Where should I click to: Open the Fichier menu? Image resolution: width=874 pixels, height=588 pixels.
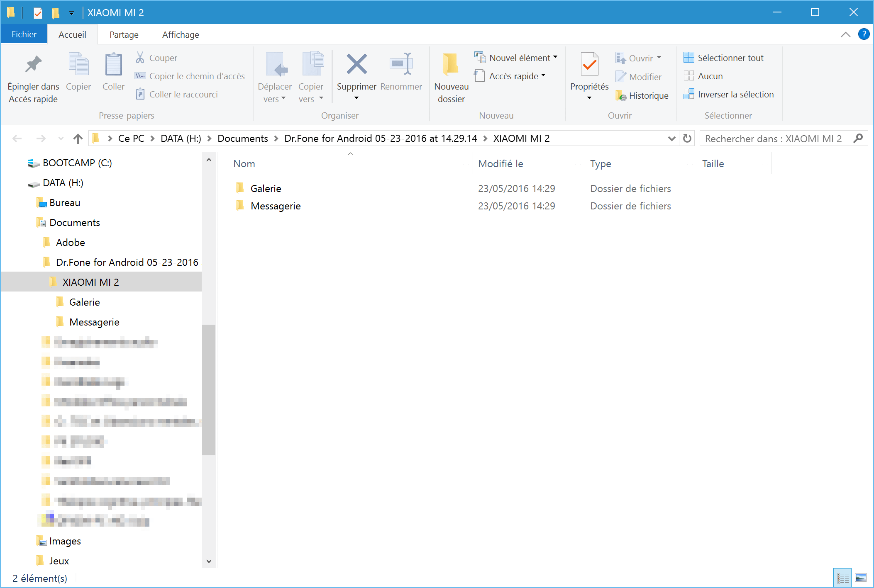pyautogui.click(x=24, y=34)
